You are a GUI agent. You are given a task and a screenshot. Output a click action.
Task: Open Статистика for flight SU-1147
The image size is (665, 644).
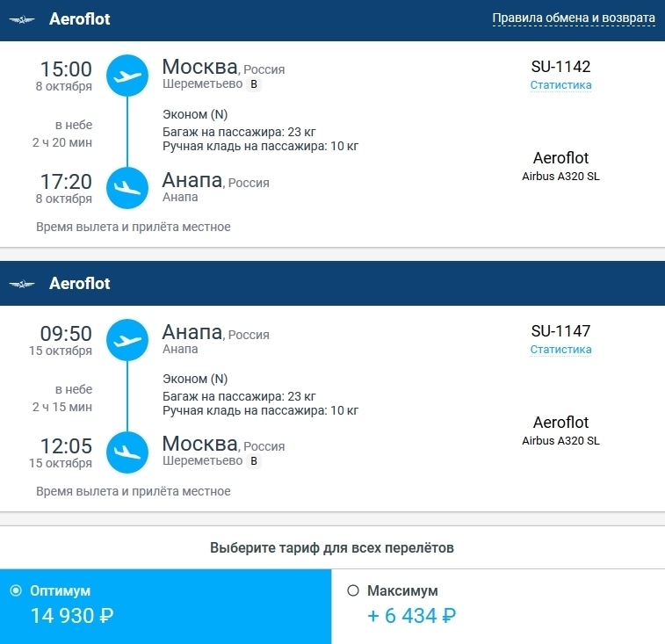[x=560, y=350]
